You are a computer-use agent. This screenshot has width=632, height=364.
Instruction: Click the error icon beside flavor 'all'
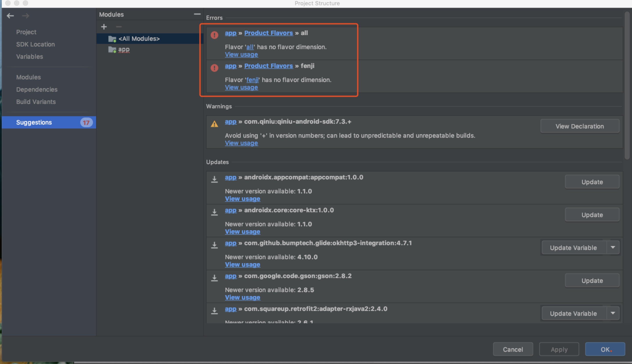point(214,35)
